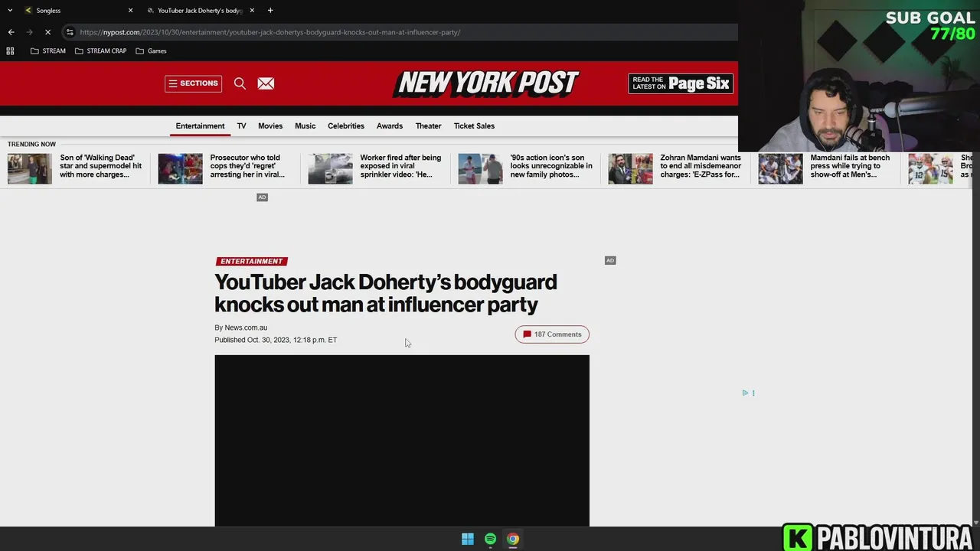Select the TV nav item
The height and width of the screenshot is (551, 980).
[x=241, y=126]
